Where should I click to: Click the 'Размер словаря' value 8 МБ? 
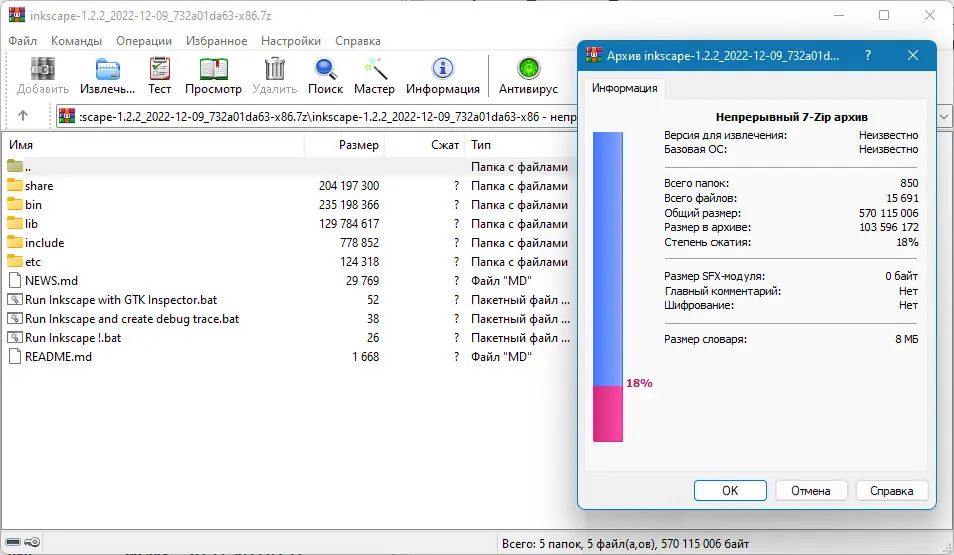907,339
